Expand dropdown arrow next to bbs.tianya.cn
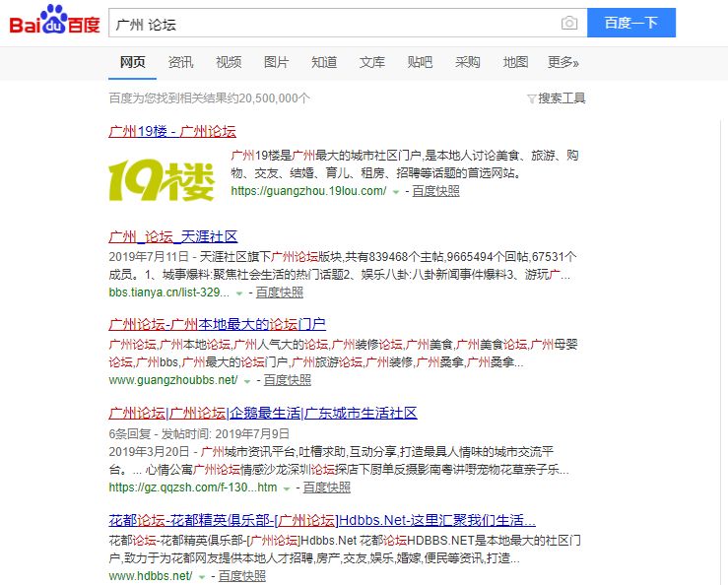728x585 pixels. coord(239,293)
